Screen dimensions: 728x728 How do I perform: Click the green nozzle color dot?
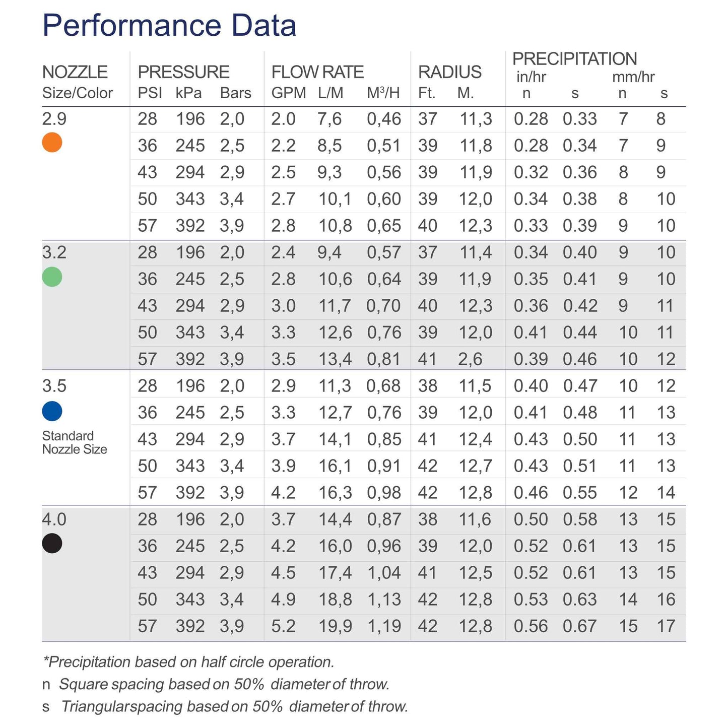tap(52, 277)
